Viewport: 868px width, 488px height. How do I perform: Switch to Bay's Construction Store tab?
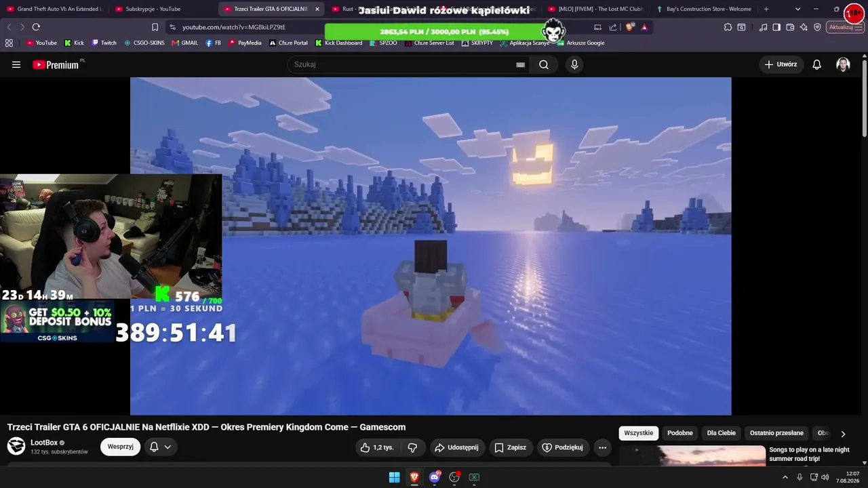(704, 9)
